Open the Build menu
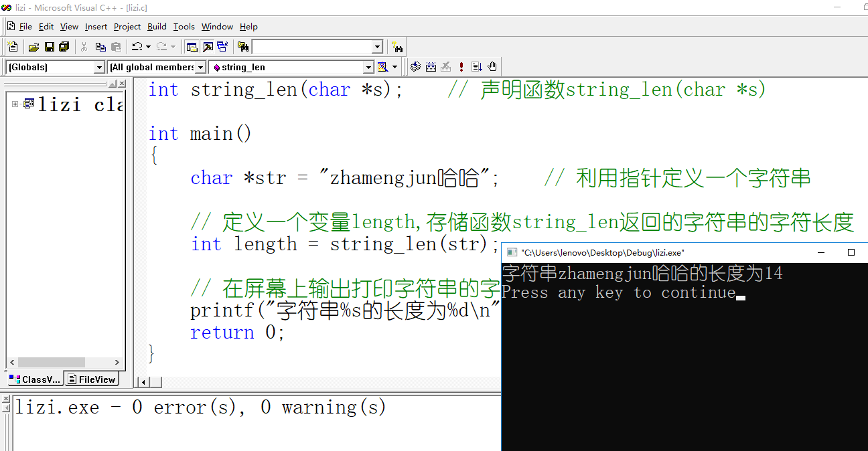Viewport: 868px width, 451px height. point(157,27)
